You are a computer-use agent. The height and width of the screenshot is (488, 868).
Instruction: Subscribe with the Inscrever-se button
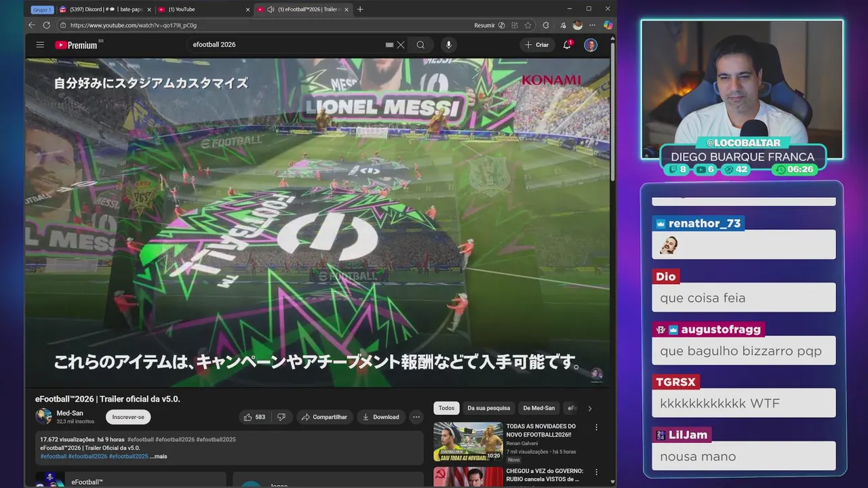pos(128,417)
